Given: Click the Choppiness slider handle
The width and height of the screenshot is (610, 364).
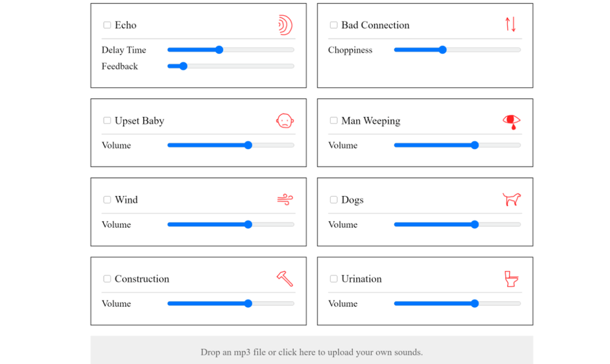Looking at the screenshot, I should click(442, 50).
